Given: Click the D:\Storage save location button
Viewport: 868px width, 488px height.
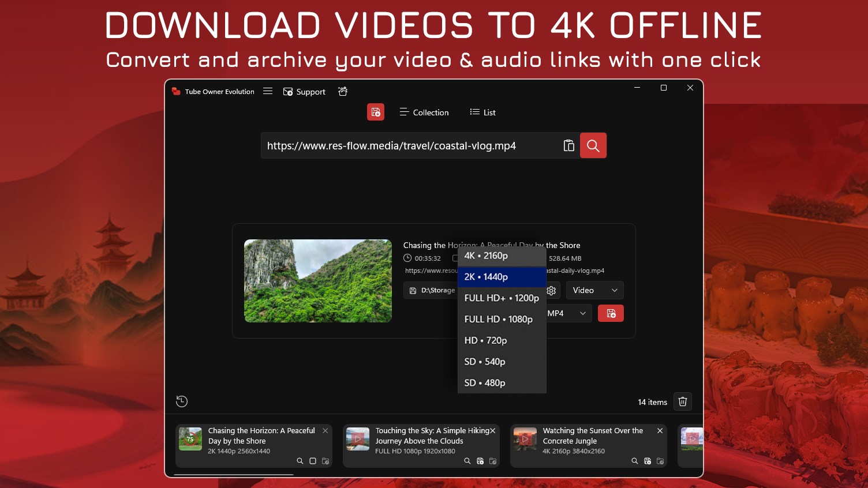Looking at the screenshot, I should [x=431, y=290].
